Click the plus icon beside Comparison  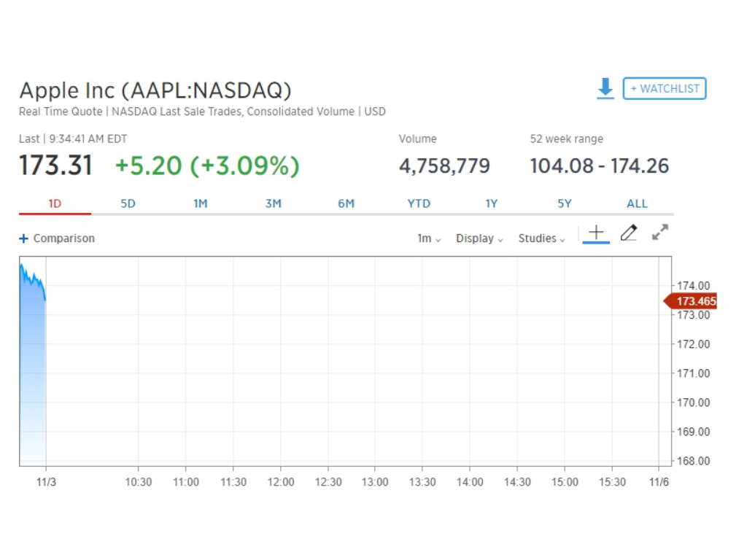pyautogui.click(x=23, y=238)
